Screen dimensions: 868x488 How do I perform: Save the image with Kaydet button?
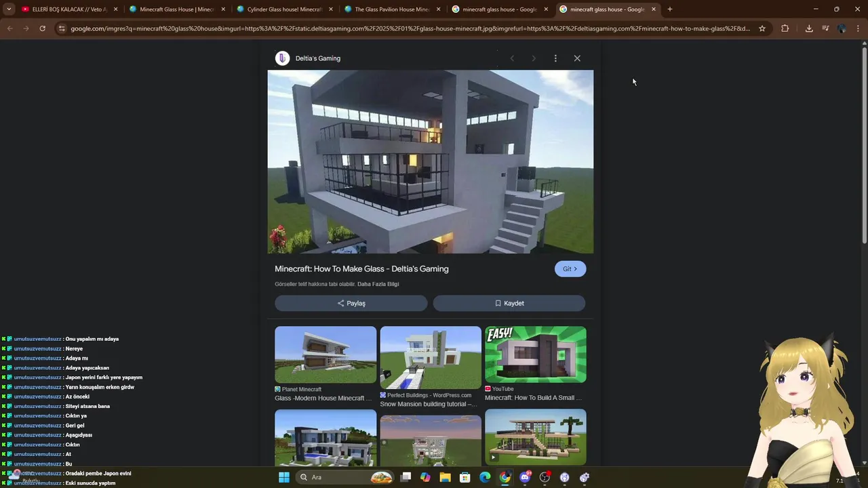[509, 303]
